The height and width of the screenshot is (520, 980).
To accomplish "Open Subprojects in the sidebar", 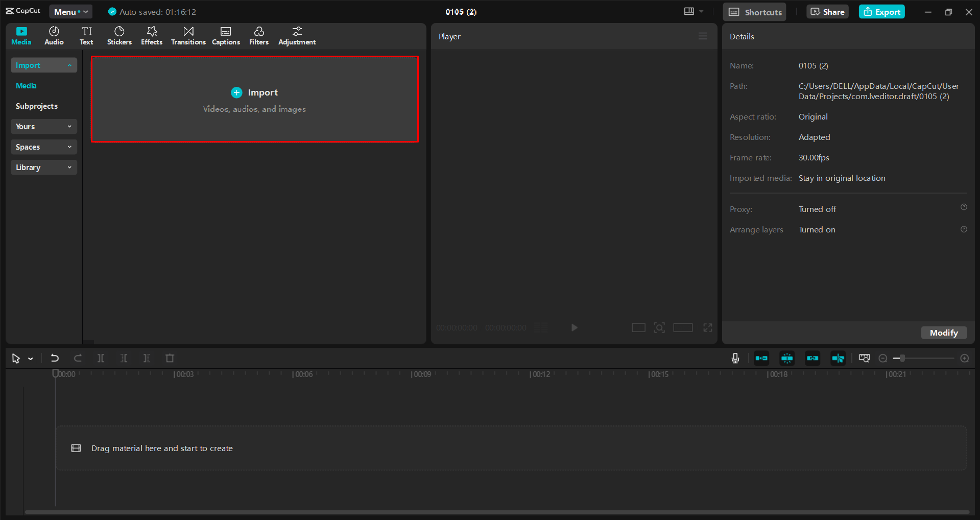I will point(36,106).
